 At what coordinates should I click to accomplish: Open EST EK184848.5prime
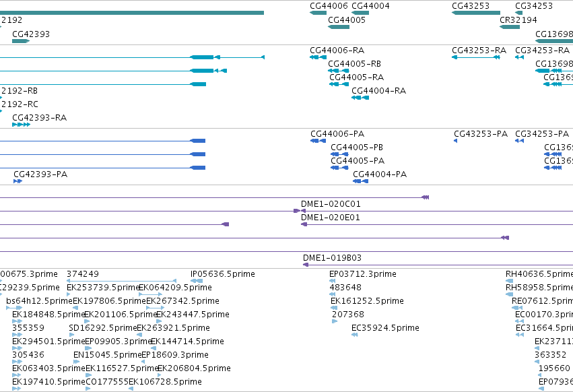click(x=48, y=315)
